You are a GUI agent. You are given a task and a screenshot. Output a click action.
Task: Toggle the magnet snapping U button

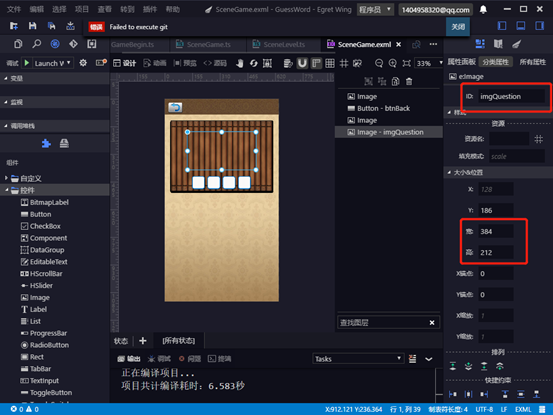pyautogui.click(x=302, y=63)
